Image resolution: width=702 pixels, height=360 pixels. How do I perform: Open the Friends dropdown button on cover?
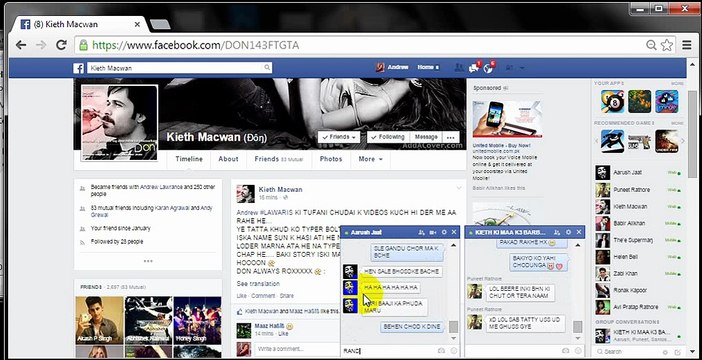click(339, 137)
